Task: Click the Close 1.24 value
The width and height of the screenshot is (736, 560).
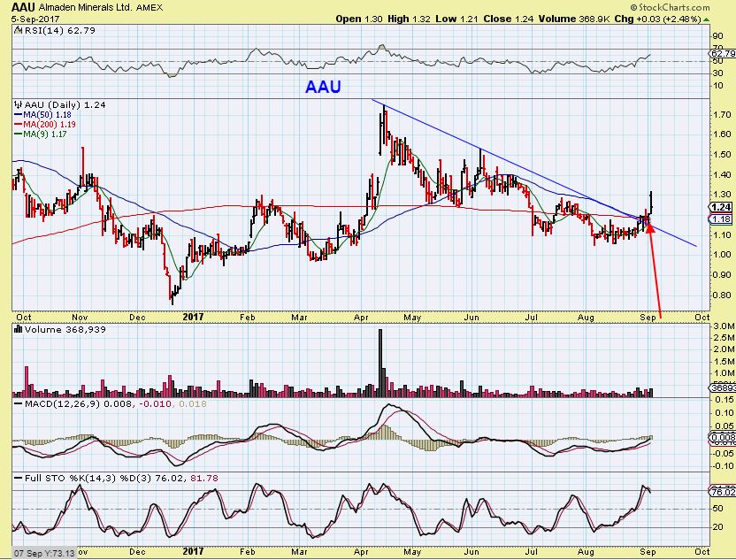Action: [x=509, y=19]
